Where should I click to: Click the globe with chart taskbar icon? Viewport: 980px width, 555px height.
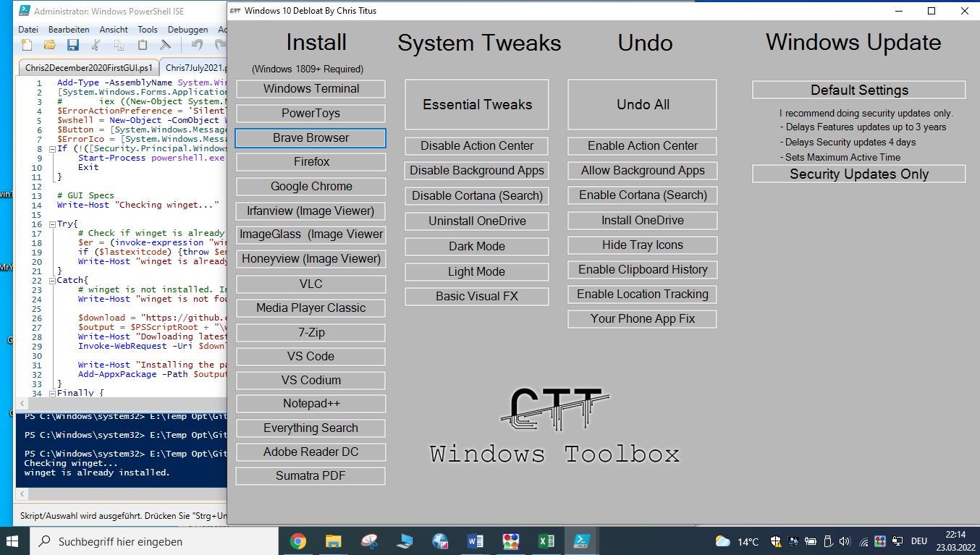pyautogui.click(x=440, y=541)
